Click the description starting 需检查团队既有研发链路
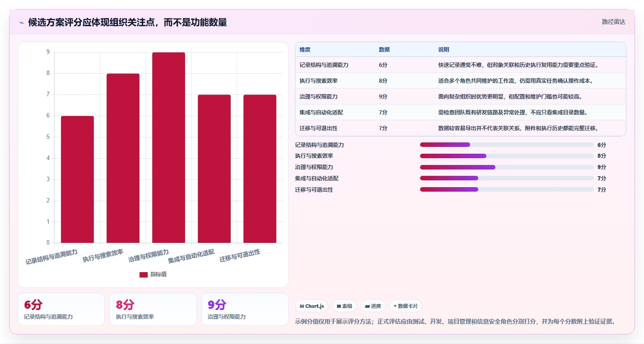Screen dimensions: 644x344 (x=513, y=113)
